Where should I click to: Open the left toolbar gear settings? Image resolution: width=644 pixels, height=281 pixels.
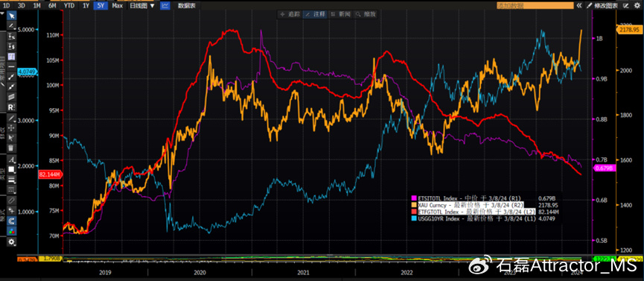click(11, 242)
